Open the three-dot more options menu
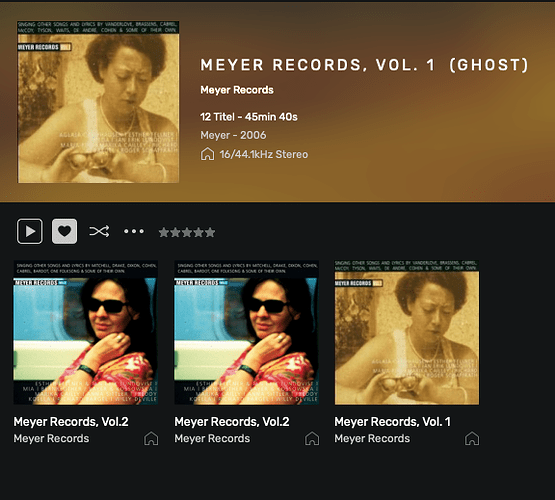Image resolution: width=555 pixels, height=500 pixels. point(134,231)
